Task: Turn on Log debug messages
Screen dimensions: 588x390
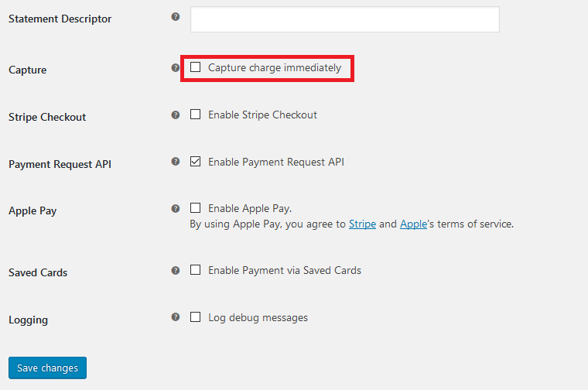Action: [196, 317]
